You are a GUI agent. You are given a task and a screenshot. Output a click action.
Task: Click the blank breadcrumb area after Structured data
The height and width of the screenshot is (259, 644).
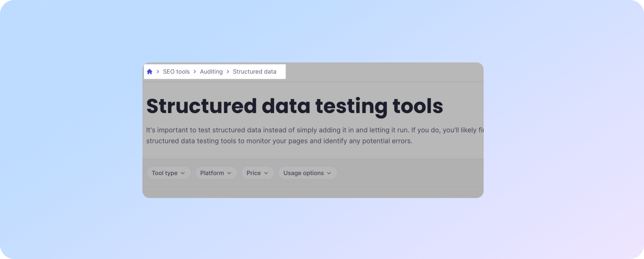380,72
